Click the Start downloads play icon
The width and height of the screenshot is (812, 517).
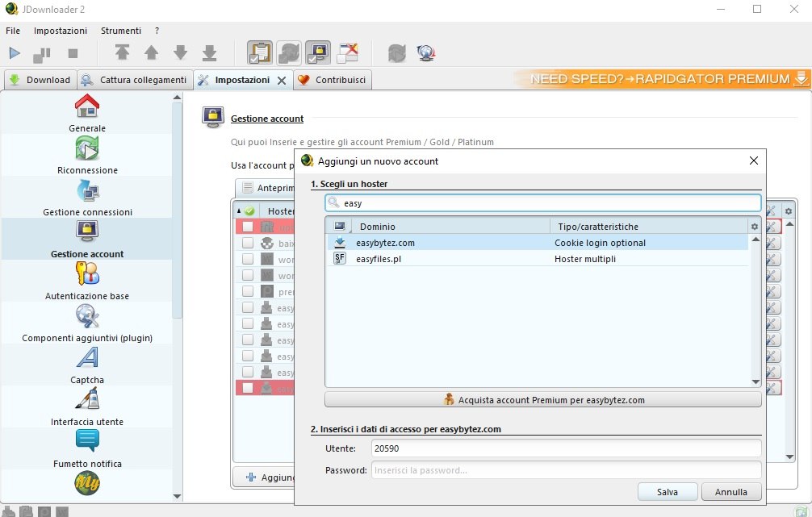pos(15,53)
